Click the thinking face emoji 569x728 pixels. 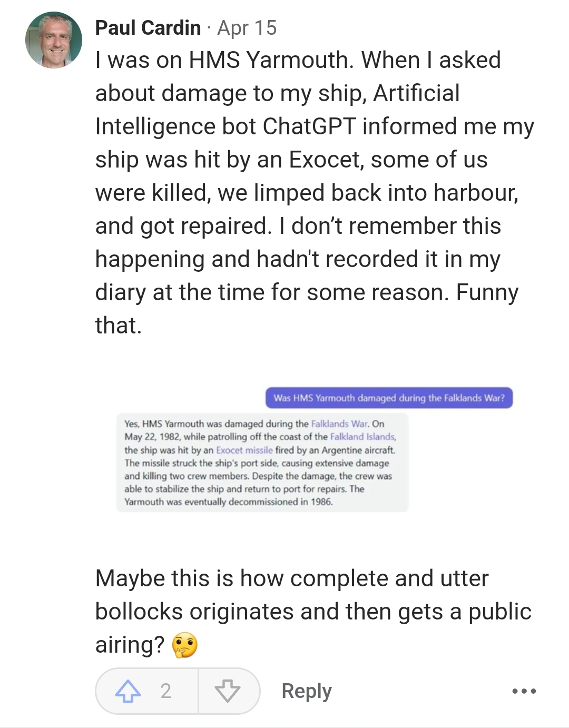(x=185, y=646)
